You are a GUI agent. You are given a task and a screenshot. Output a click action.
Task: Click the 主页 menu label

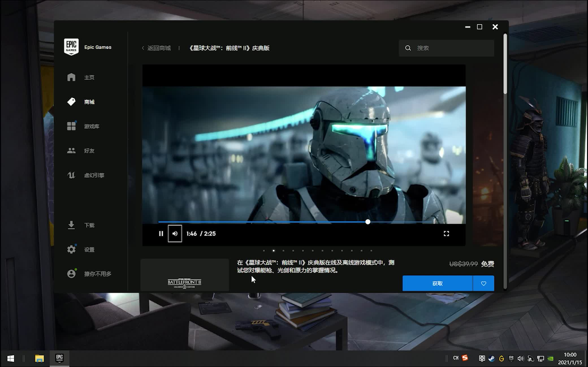(x=89, y=77)
